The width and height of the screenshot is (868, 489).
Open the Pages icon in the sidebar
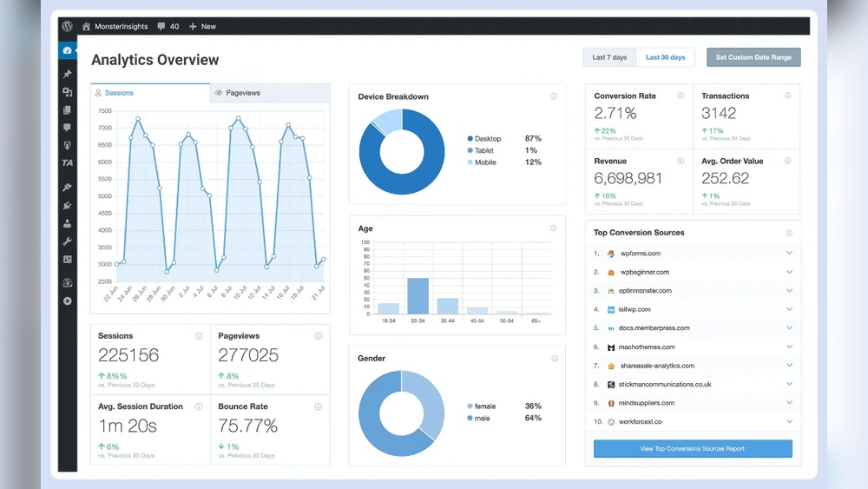click(x=68, y=110)
